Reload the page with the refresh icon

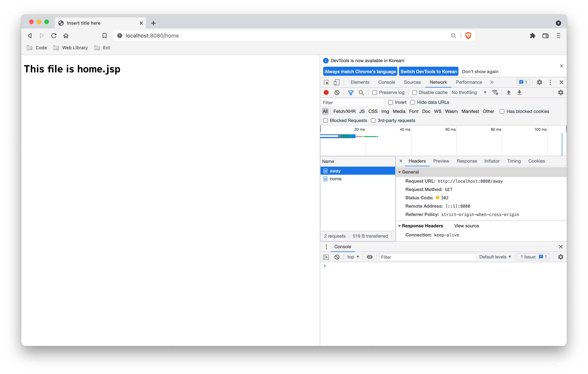point(54,36)
